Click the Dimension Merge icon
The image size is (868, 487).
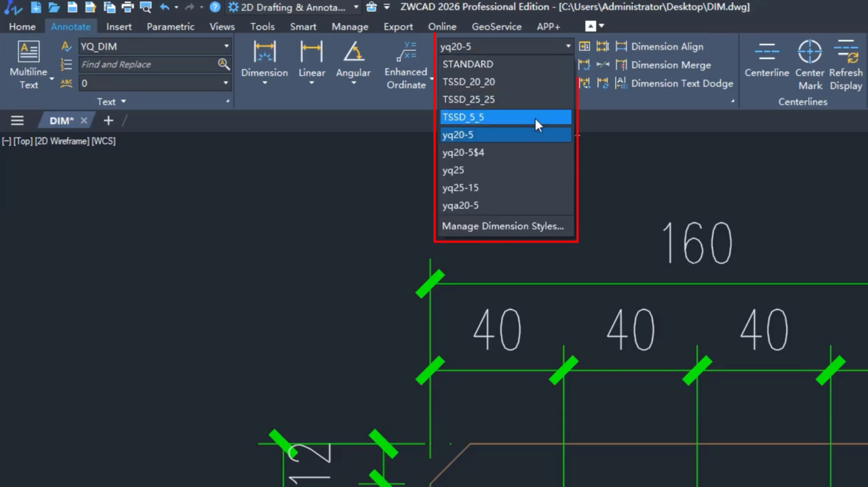[621, 65]
